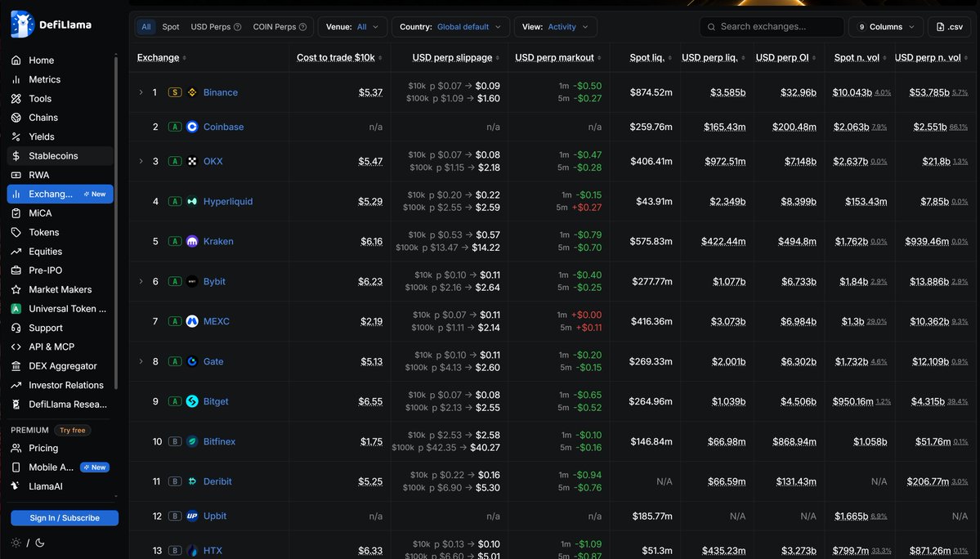
Task: Select the Spot tab
Action: [x=171, y=27]
